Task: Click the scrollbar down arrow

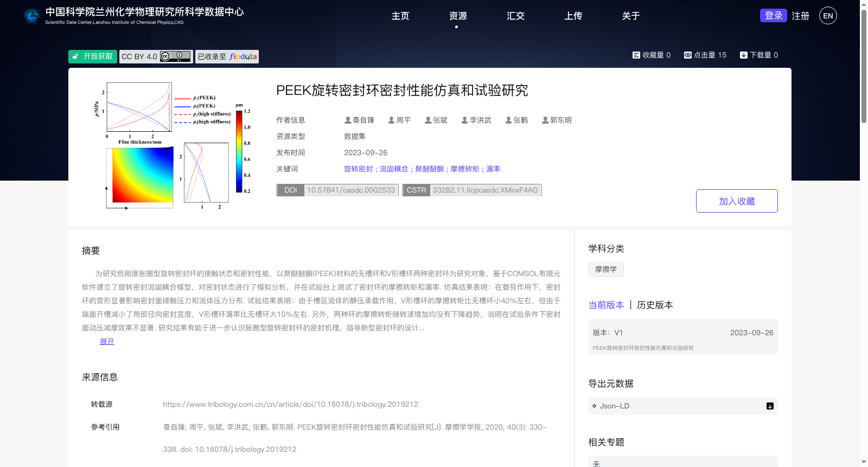Action: (x=864, y=462)
